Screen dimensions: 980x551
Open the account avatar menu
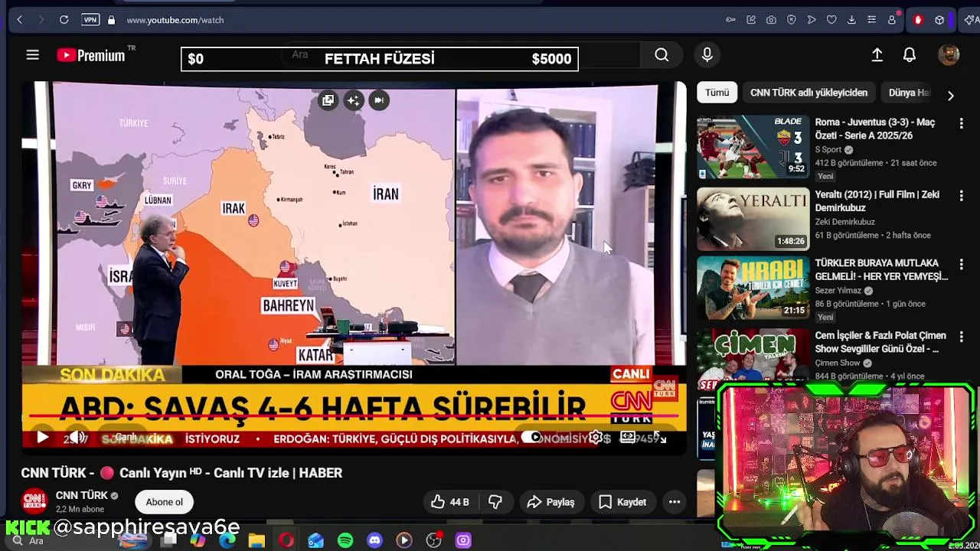coord(949,55)
